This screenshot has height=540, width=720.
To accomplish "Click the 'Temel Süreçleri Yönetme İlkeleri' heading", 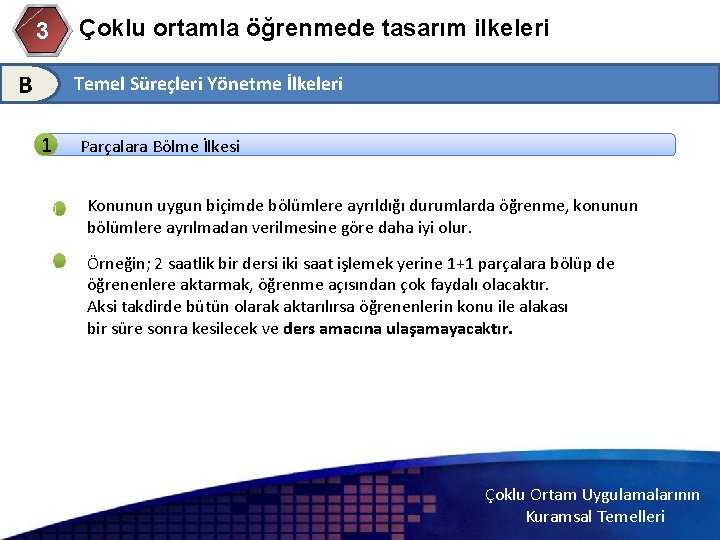I will [x=208, y=84].
